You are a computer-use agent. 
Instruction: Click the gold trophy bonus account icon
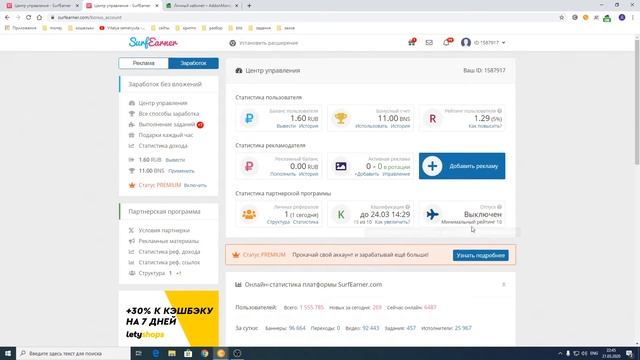coord(341,118)
